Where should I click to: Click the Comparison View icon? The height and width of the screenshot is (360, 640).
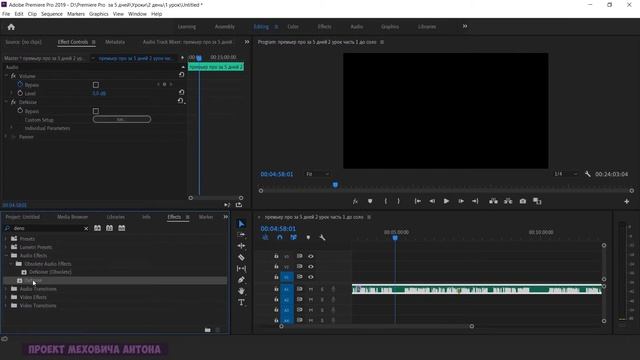click(537, 201)
